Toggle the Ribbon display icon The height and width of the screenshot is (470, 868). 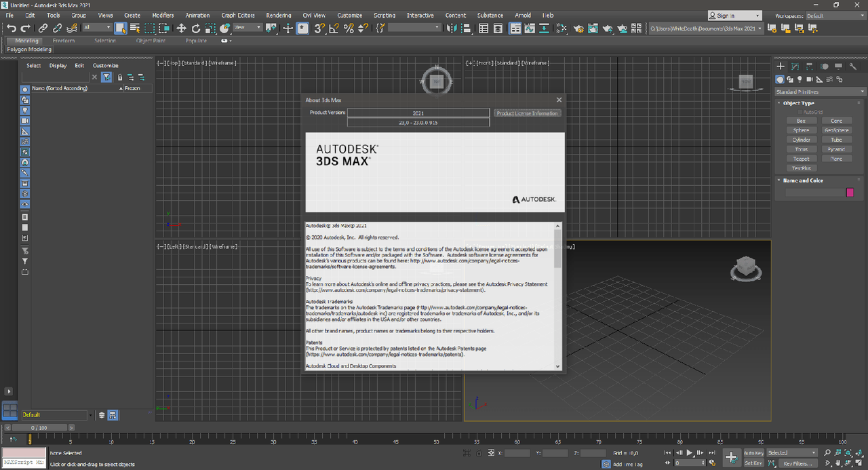coord(515,28)
